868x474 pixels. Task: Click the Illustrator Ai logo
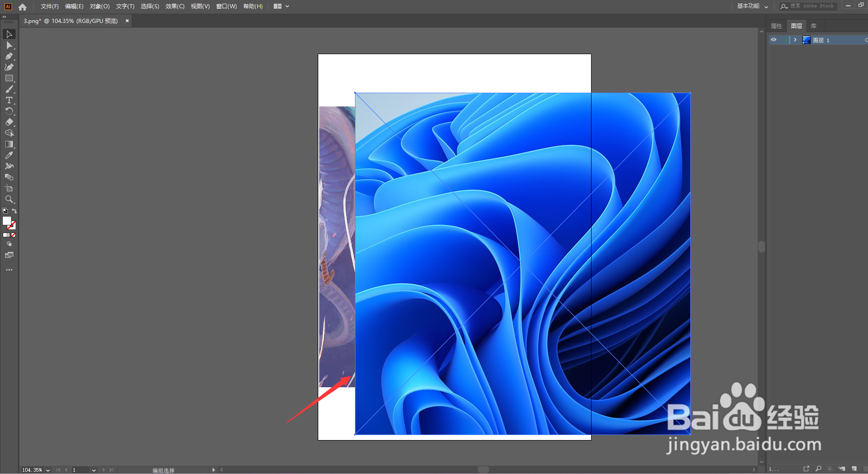[8, 6]
